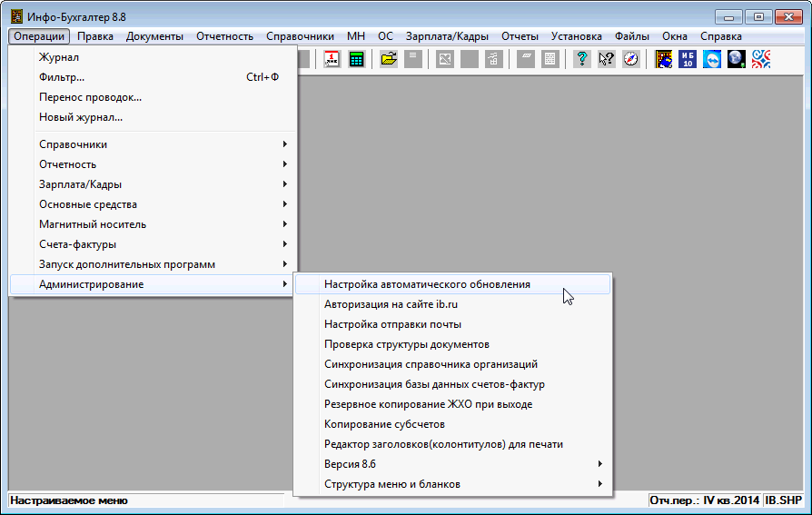Open the Файлы menu
The height and width of the screenshot is (515, 812).
click(632, 36)
